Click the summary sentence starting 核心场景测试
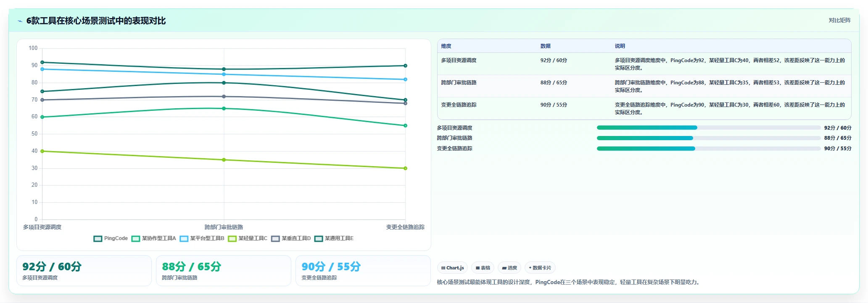 (x=569, y=282)
